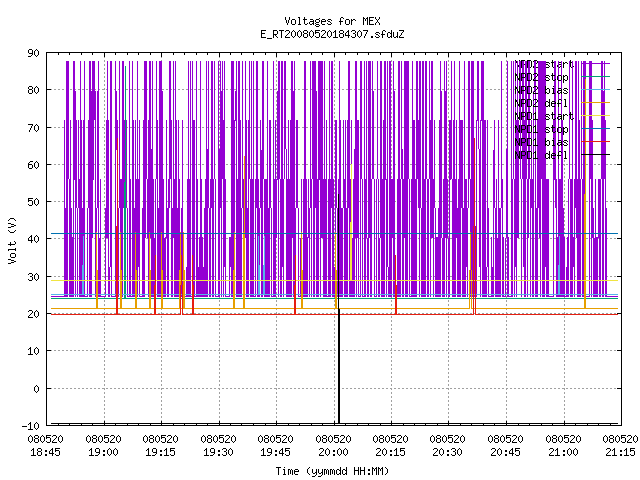Click the 19:15 time axis label
The height and width of the screenshot is (480, 640).
click(x=161, y=453)
